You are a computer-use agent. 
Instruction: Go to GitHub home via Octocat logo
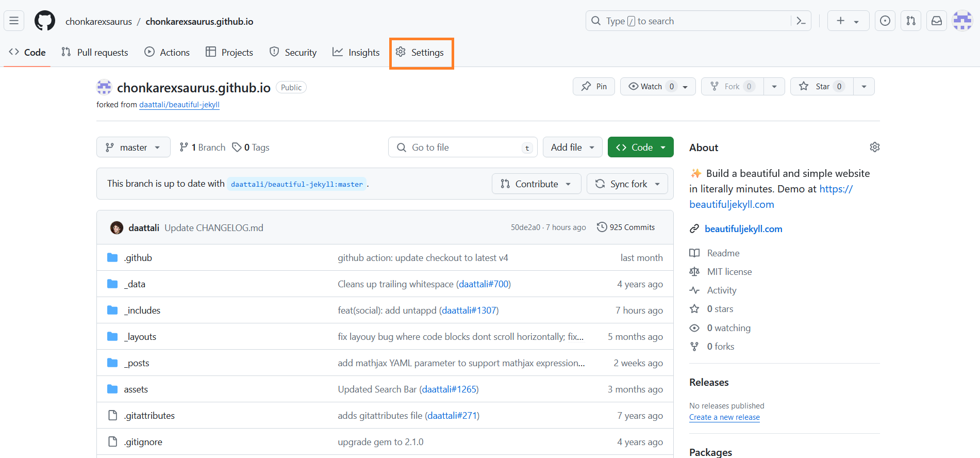[45, 21]
